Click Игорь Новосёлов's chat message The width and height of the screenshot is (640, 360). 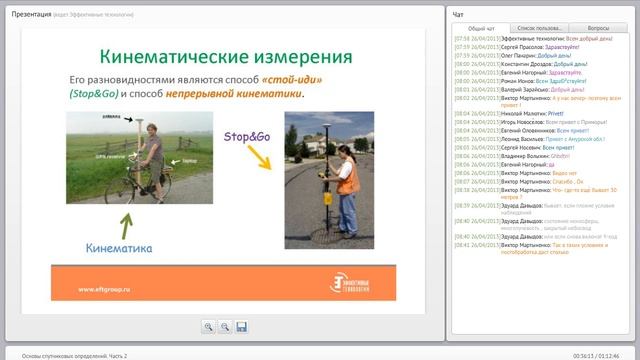[x=531, y=122]
